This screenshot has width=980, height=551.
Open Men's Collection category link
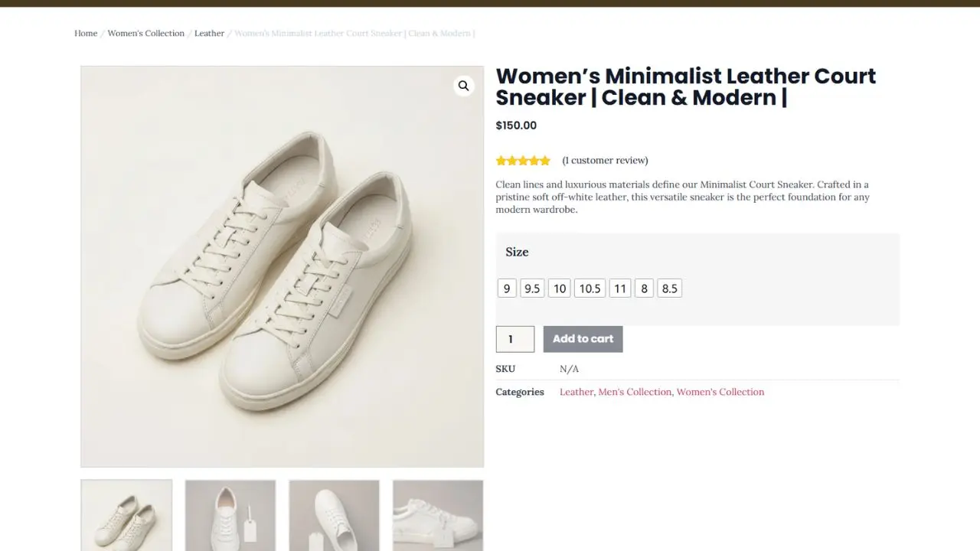pyautogui.click(x=634, y=392)
